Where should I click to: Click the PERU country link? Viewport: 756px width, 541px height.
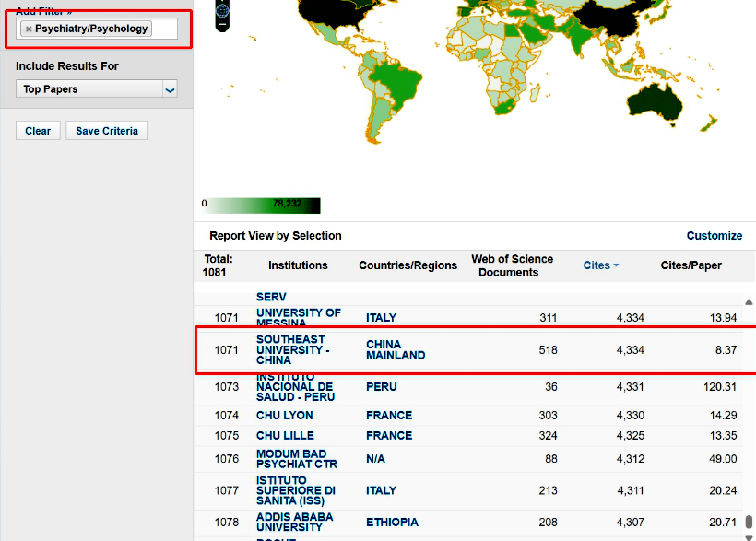[x=382, y=387]
